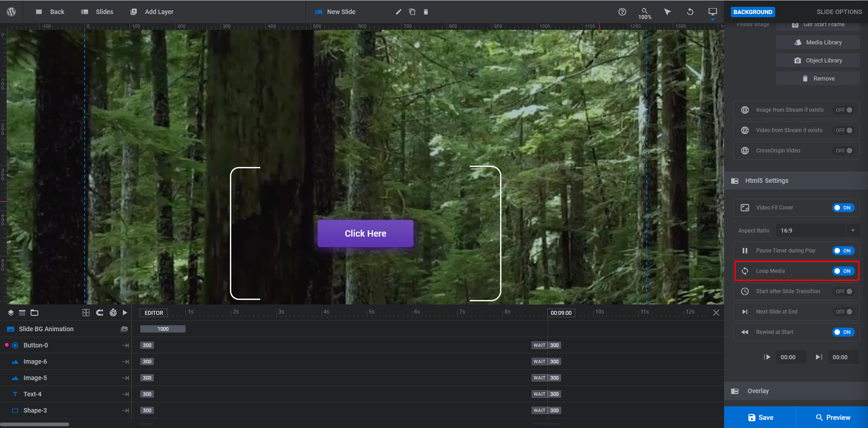
Task: Click the EDITOR mode label in timeline
Action: click(154, 313)
